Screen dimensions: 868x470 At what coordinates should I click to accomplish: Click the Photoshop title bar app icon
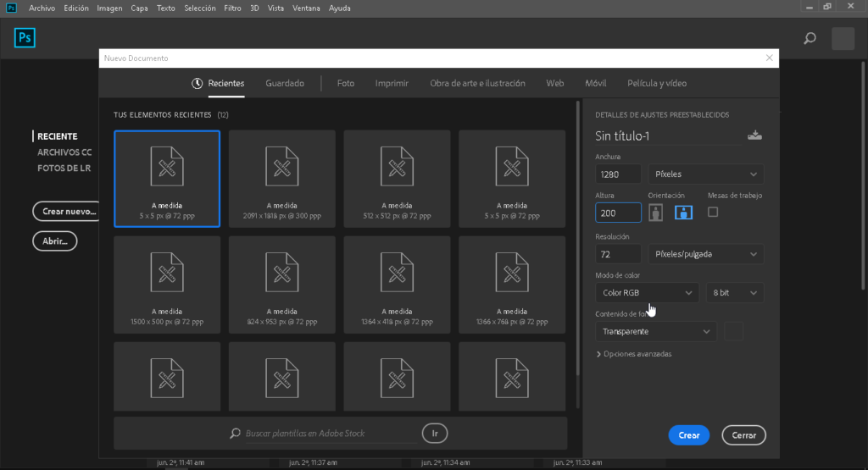point(11,8)
